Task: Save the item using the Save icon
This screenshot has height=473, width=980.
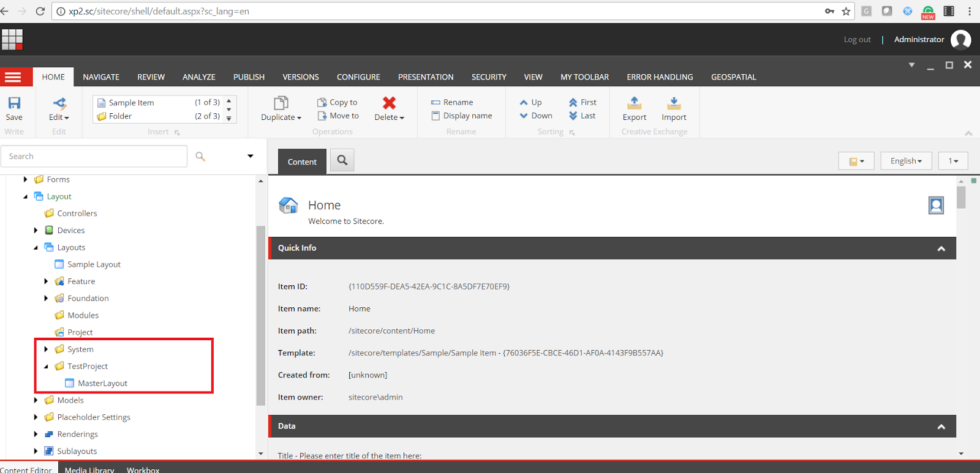Action: [14, 103]
